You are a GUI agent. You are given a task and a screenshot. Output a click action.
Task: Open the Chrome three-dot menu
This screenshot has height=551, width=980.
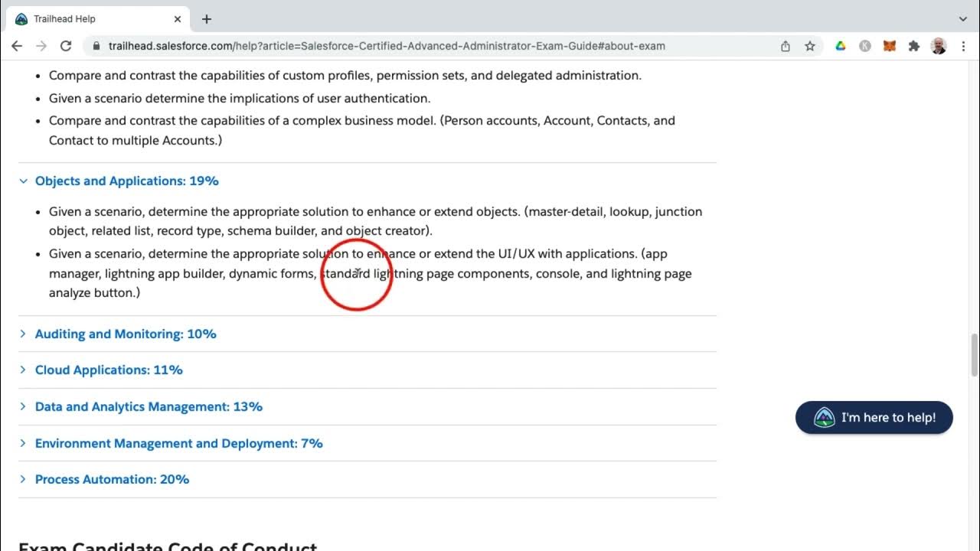(963, 46)
